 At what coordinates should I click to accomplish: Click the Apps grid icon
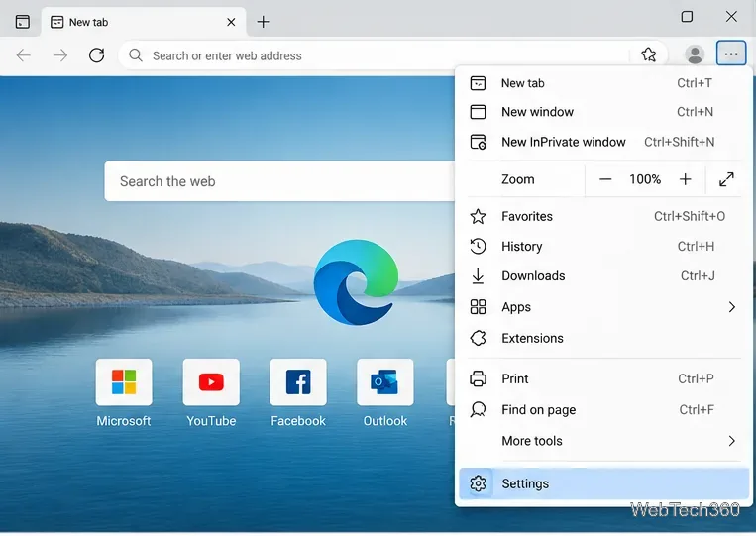point(478,307)
